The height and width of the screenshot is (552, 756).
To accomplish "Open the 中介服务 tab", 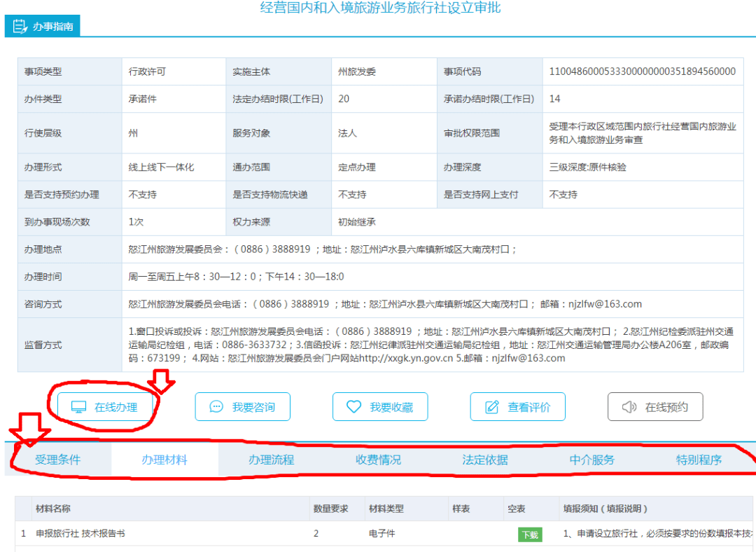I will pos(592,460).
